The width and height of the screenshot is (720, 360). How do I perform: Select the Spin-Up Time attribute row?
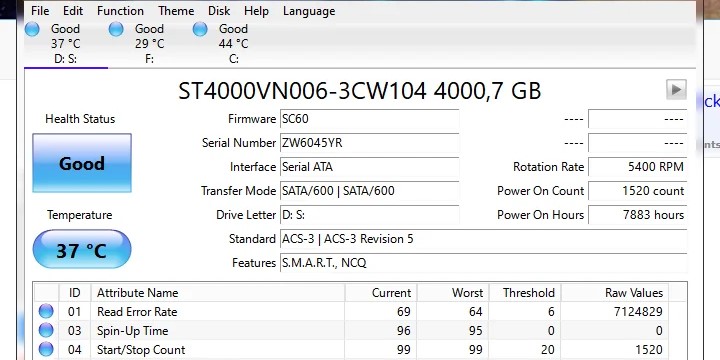pos(351,330)
